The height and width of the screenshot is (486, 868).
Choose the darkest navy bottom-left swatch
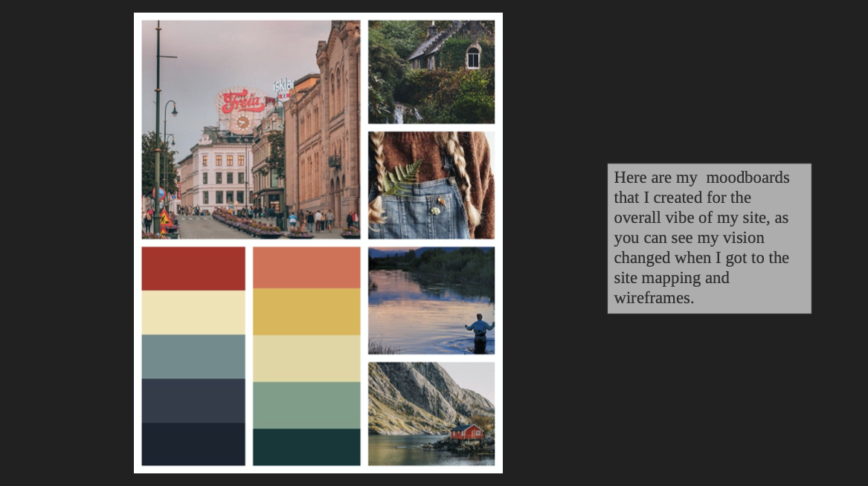(193, 444)
